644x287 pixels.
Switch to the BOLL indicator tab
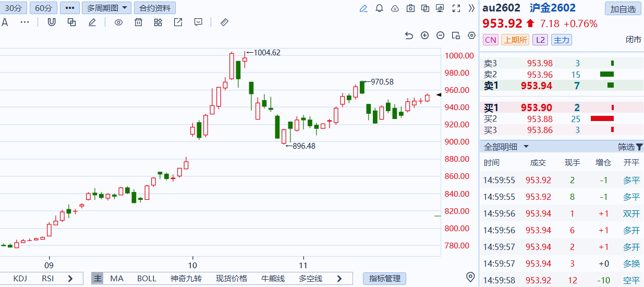click(x=147, y=279)
